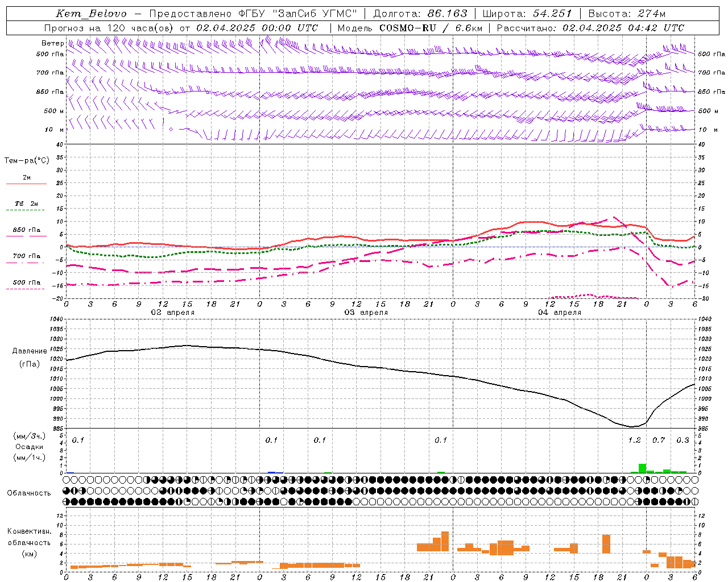The height and width of the screenshot is (582, 728).
Task: Click the Тем-ра(°C) temperature axis title
Action: 27,161
